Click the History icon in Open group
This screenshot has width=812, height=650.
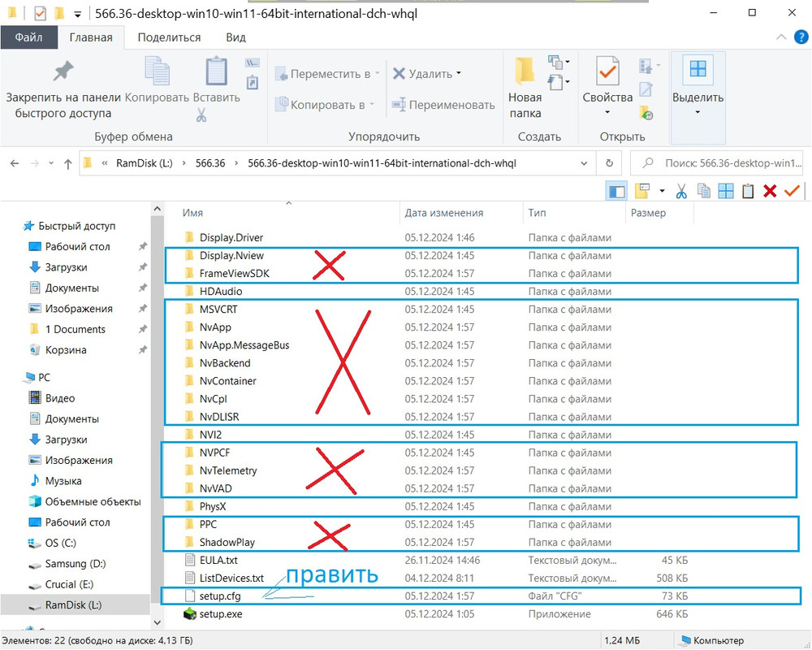click(x=646, y=112)
